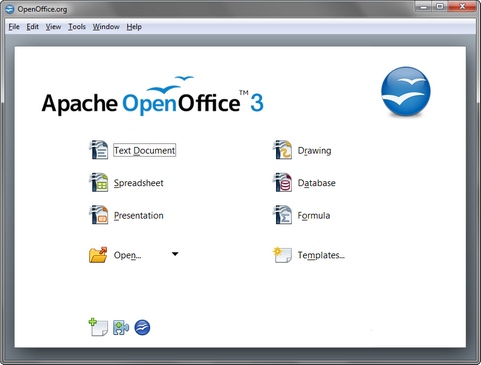Click the Open folder icon
Viewport: 481px width, 365px height.
pyautogui.click(x=98, y=255)
